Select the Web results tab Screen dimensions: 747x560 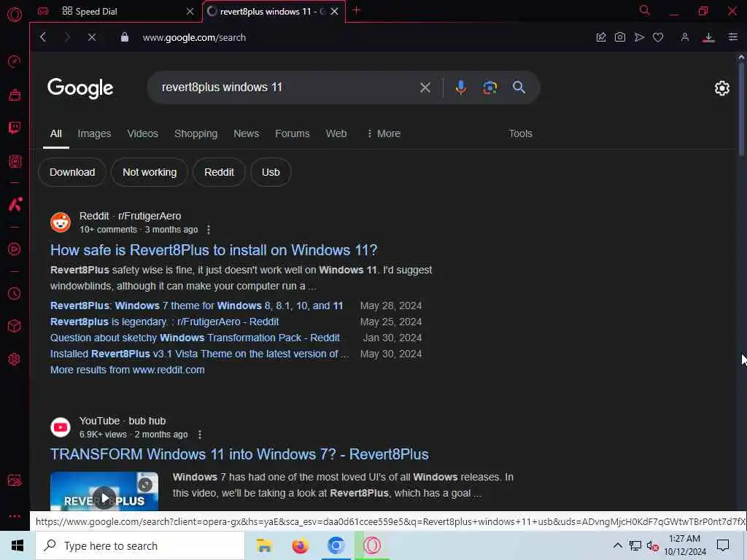[336, 134]
